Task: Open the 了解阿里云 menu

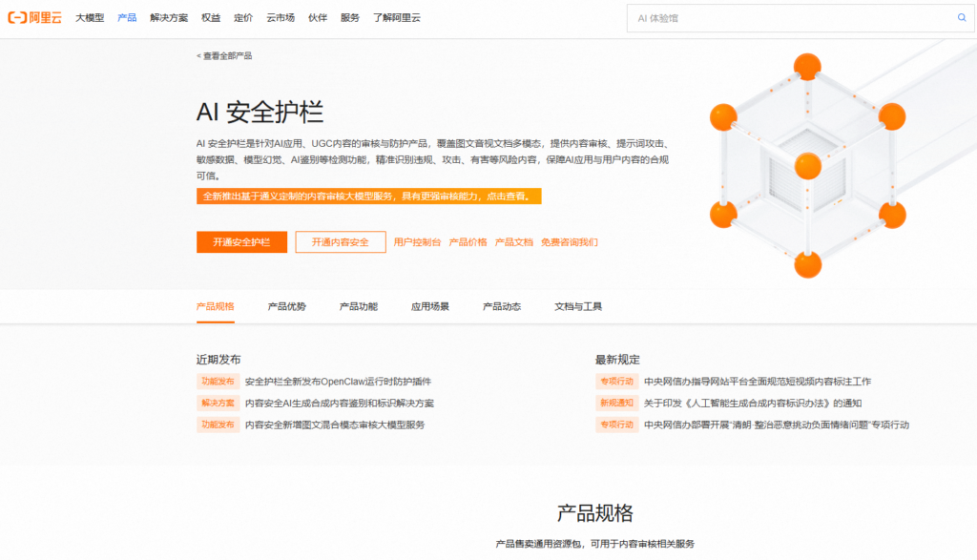Action: click(x=397, y=18)
